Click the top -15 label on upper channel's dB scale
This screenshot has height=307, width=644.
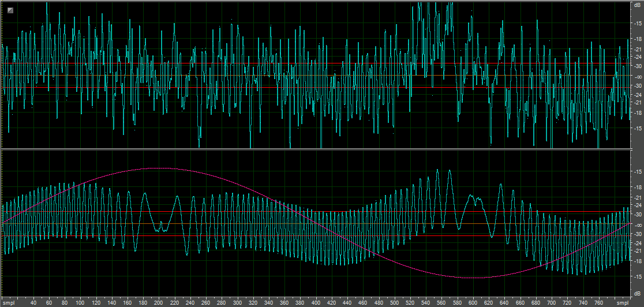click(x=637, y=23)
